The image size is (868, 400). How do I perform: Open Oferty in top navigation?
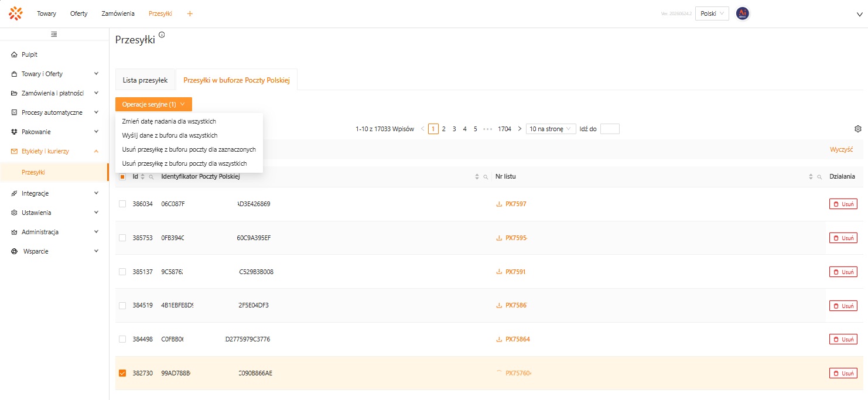[78, 13]
